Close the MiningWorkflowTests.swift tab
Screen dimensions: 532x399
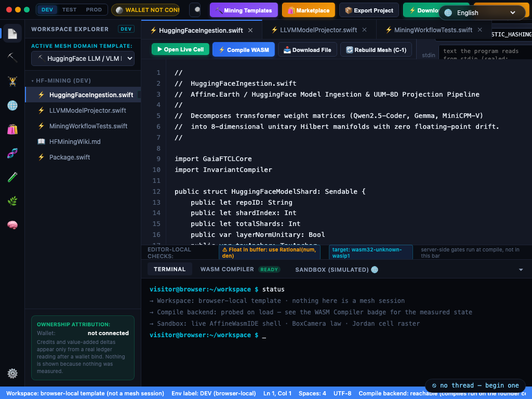click(480, 30)
